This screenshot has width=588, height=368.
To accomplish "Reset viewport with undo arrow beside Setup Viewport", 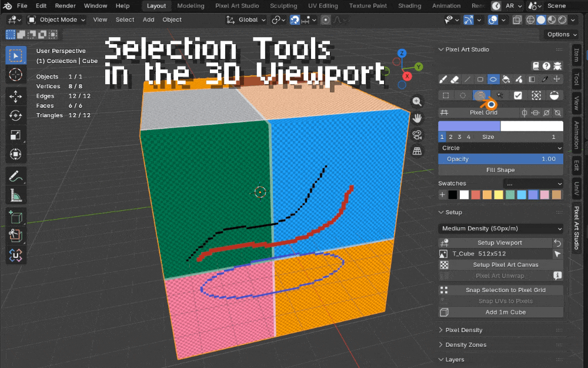I will 557,243.
